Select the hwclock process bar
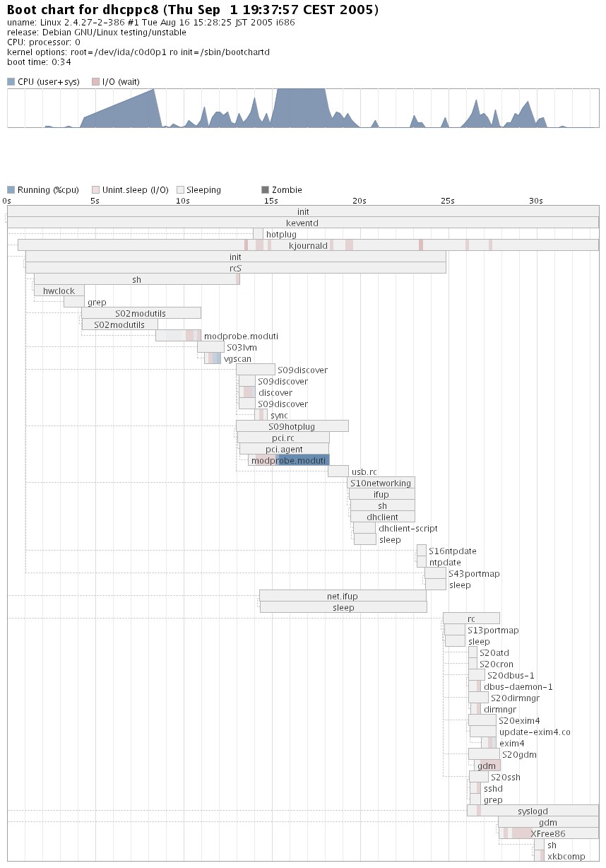 click(x=59, y=291)
